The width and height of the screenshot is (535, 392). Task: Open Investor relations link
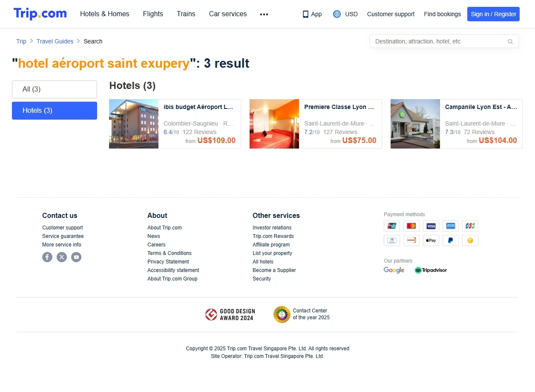272,228
